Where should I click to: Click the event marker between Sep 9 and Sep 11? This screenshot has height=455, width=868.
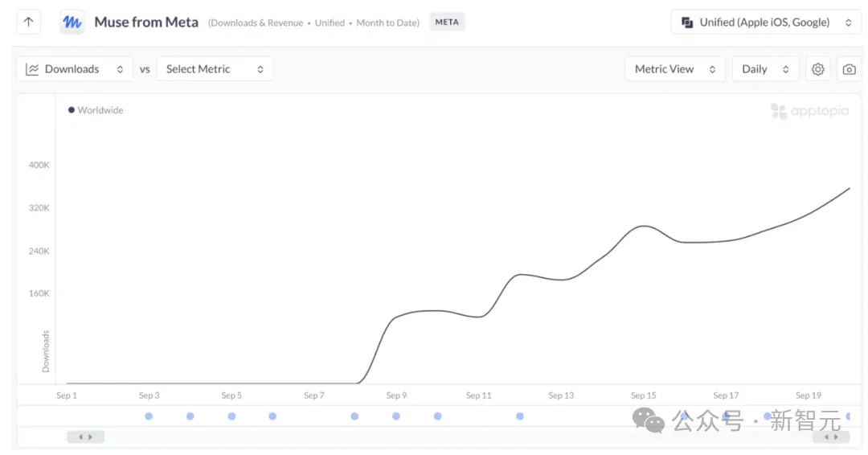pyautogui.click(x=437, y=416)
